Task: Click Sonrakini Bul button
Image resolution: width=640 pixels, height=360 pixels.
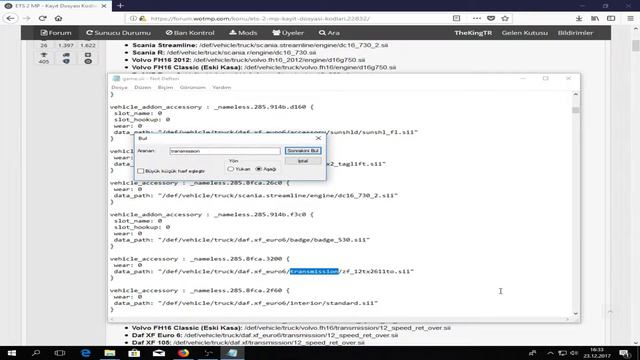Action: point(303,151)
